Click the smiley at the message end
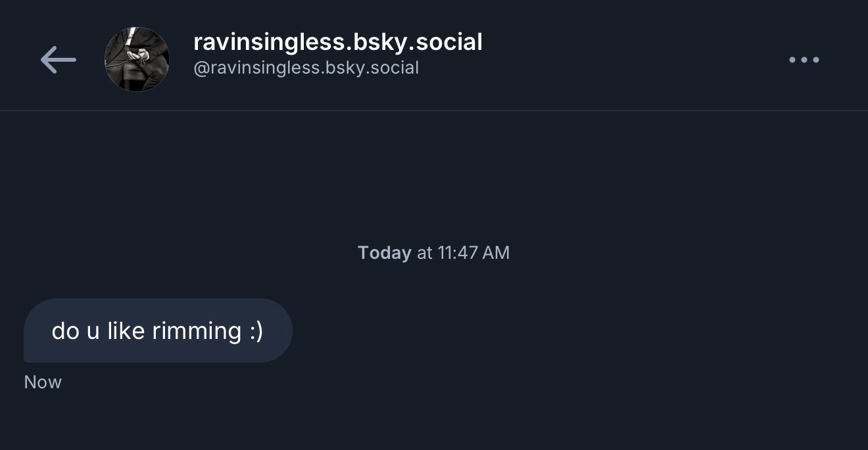The width and height of the screenshot is (868, 450). click(256, 330)
